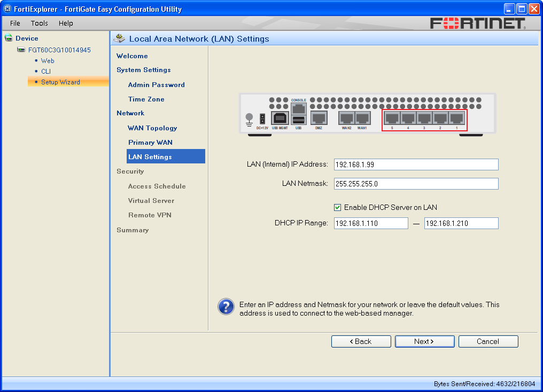The width and height of the screenshot is (543, 392).
Task: Click LAN port 1 on device diagram
Action: (x=457, y=118)
